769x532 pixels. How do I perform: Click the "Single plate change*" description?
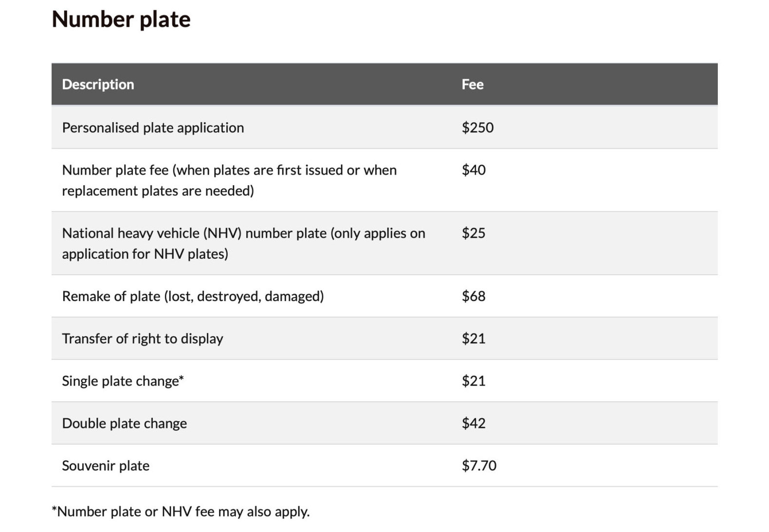pos(123,381)
